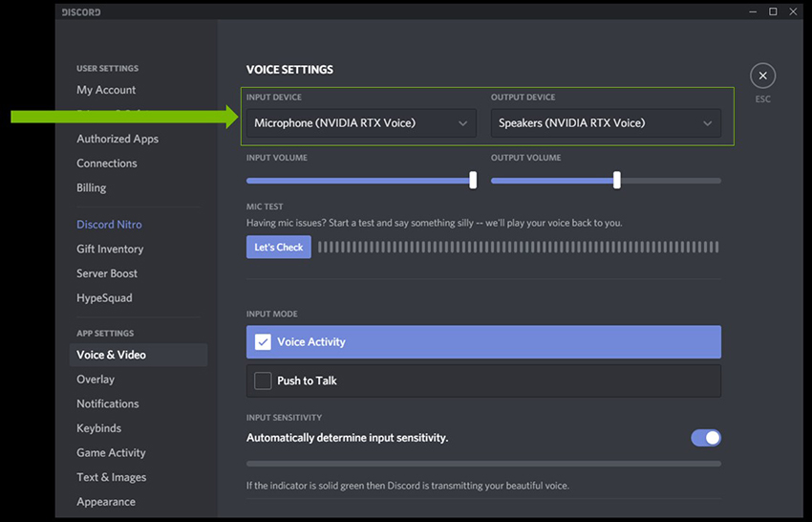The height and width of the screenshot is (522, 812).
Task: Maximize the Discord window
Action: [x=773, y=11]
